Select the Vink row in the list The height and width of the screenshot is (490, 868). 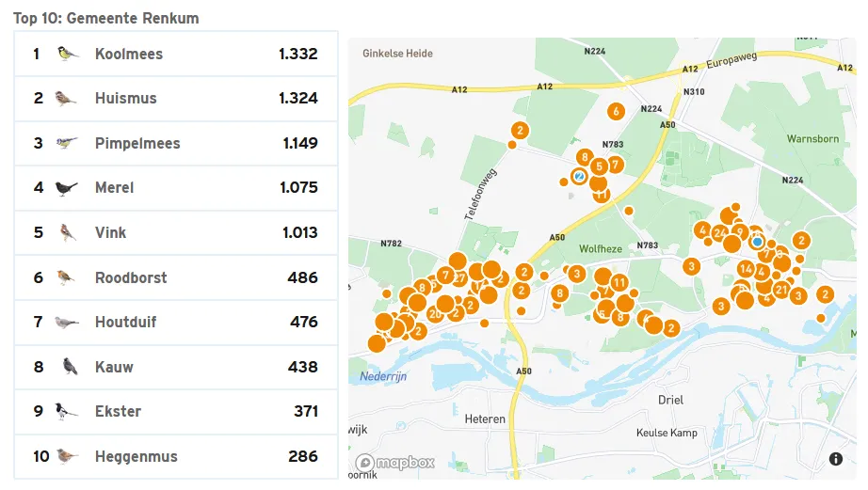176,232
